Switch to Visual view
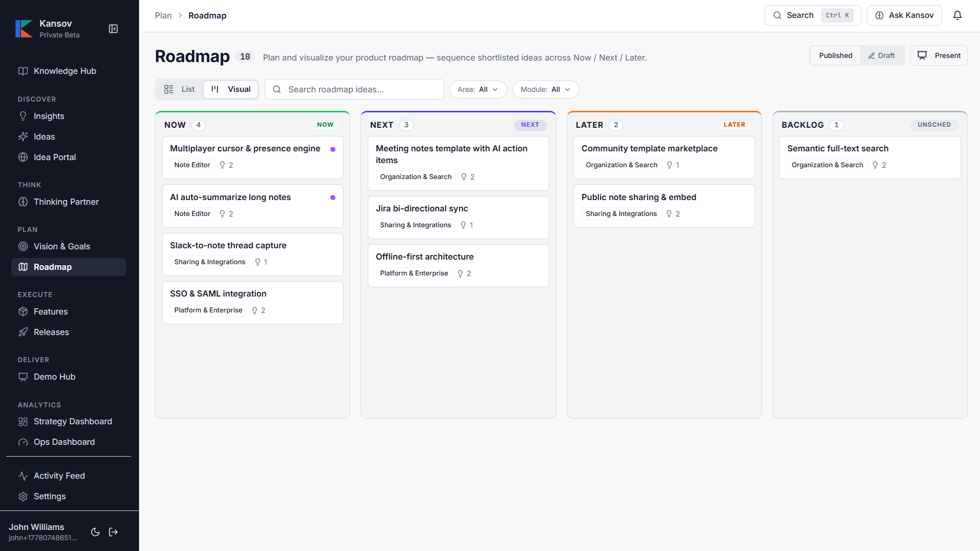 pyautogui.click(x=231, y=89)
